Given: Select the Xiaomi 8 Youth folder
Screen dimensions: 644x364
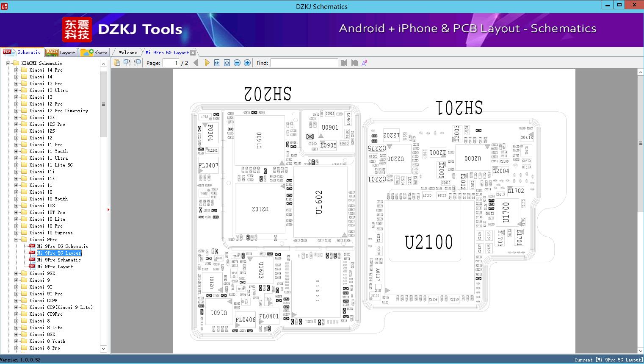Looking at the screenshot, I should 47,341.
